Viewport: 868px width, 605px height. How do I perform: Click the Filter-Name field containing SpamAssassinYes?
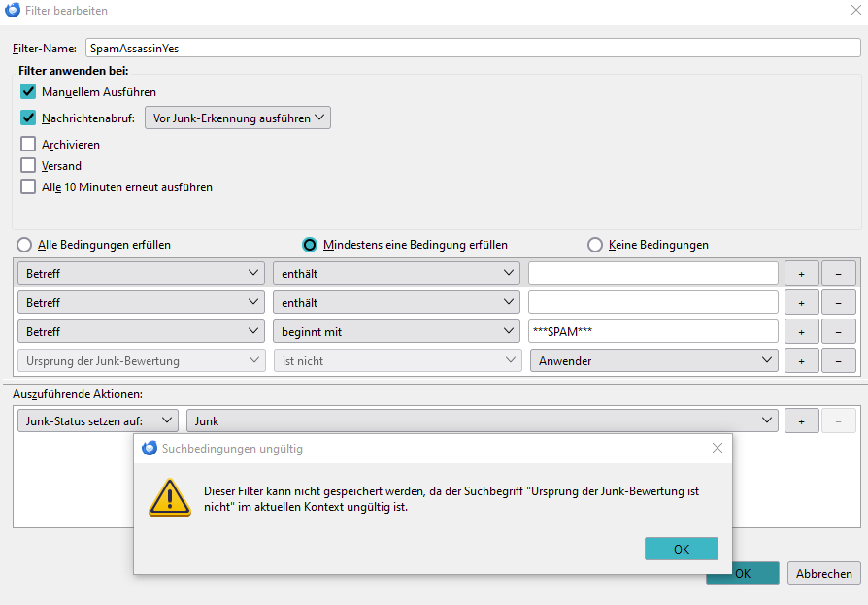(x=473, y=49)
